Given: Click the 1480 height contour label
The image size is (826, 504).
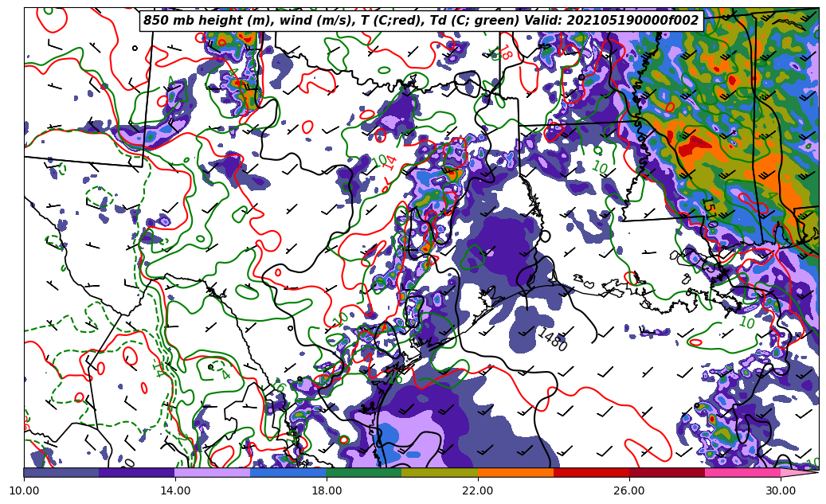Looking at the screenshot, I should tap(551, 340).
